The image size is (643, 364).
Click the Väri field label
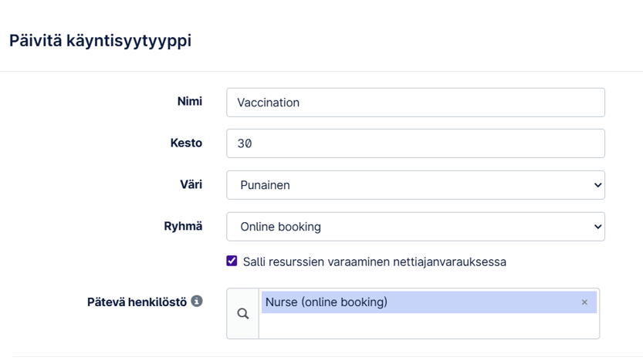coord(191,184)
